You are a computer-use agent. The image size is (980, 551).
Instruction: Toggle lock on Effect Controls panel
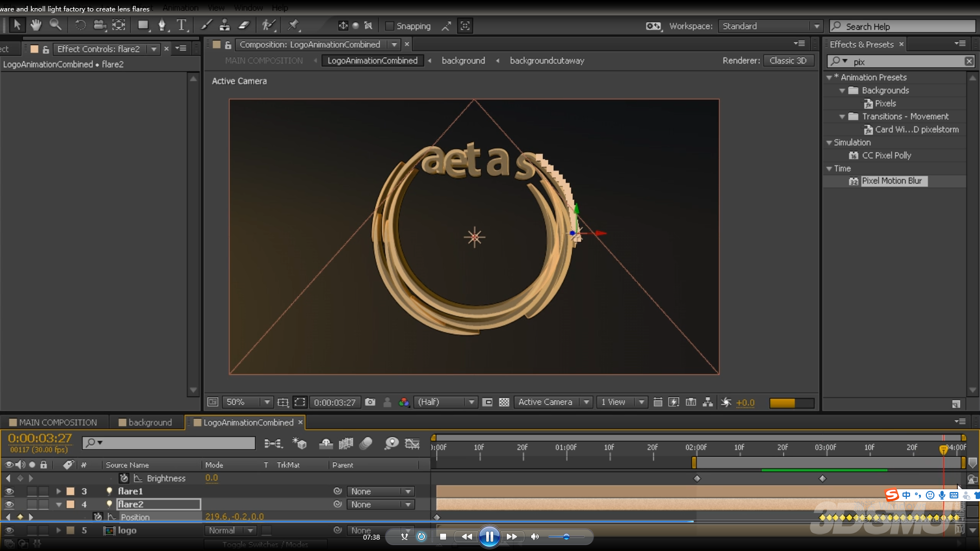click(46, 49)
